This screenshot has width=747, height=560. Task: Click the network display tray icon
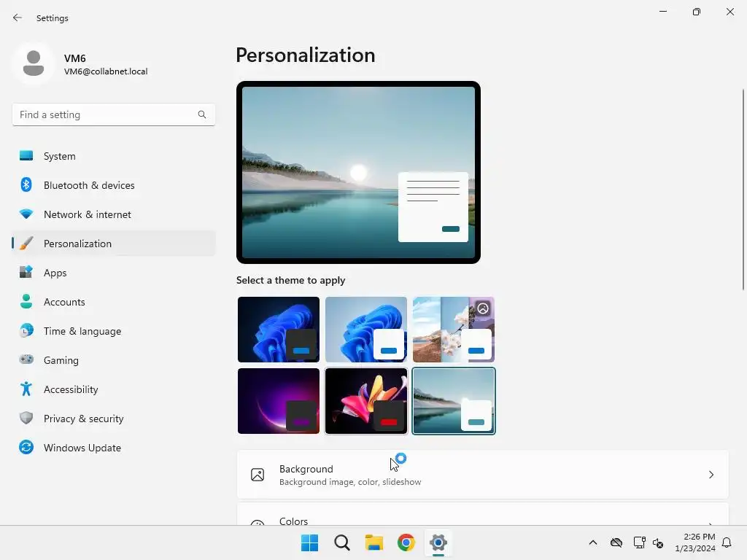pyautogui.click(x=639, y=542)
